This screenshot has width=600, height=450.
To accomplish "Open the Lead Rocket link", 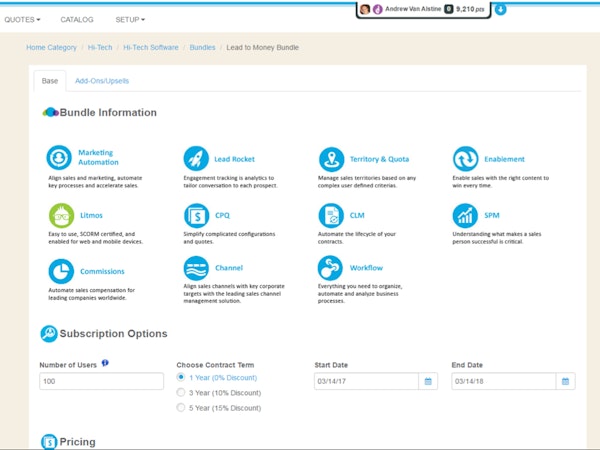I will pyautogui.click(x=234, y=159).
